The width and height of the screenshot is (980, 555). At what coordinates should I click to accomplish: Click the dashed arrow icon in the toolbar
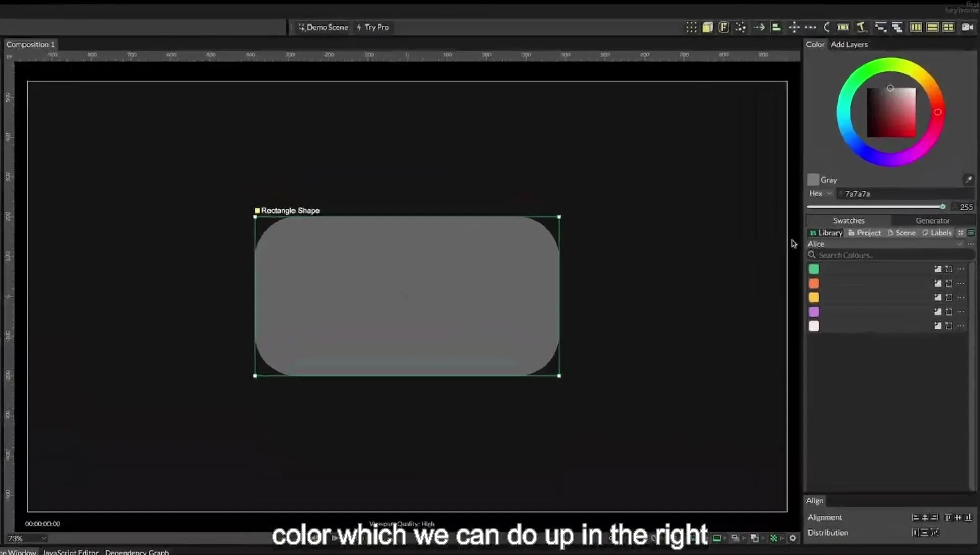click(x=759, y=27)
